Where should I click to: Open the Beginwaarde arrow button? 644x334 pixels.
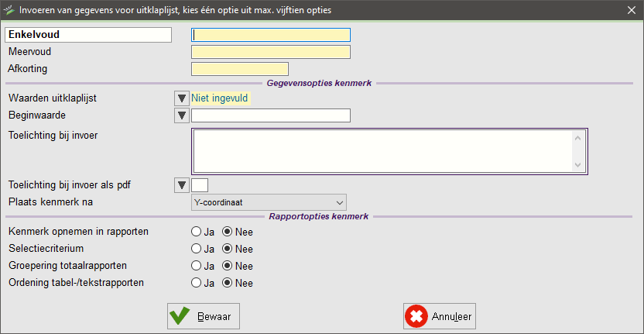pos(181,115)
